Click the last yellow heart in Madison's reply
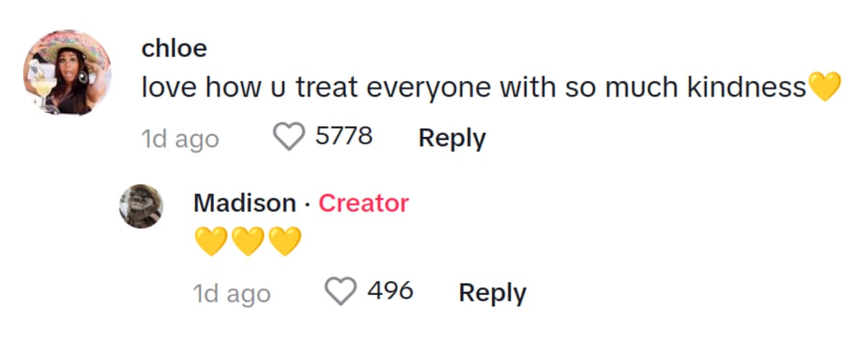The height and width of the screenshot is (337, 868). click(x=284, y=242)
